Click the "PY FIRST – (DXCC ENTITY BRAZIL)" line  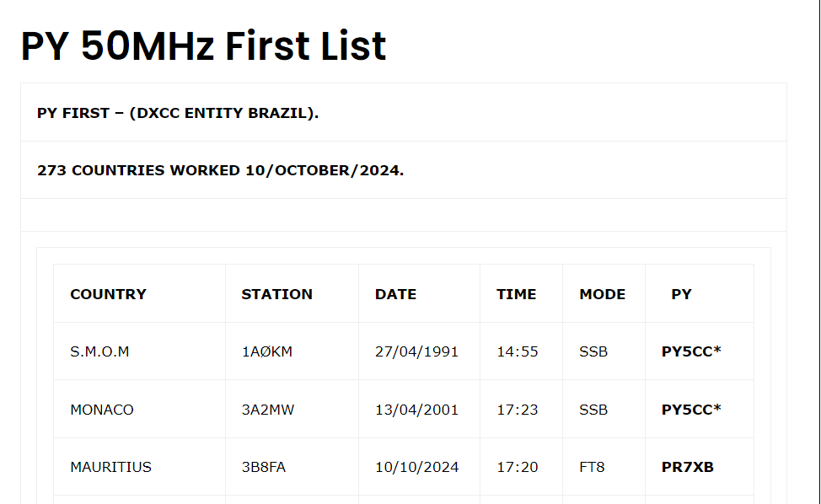click(x=178, y=113)
